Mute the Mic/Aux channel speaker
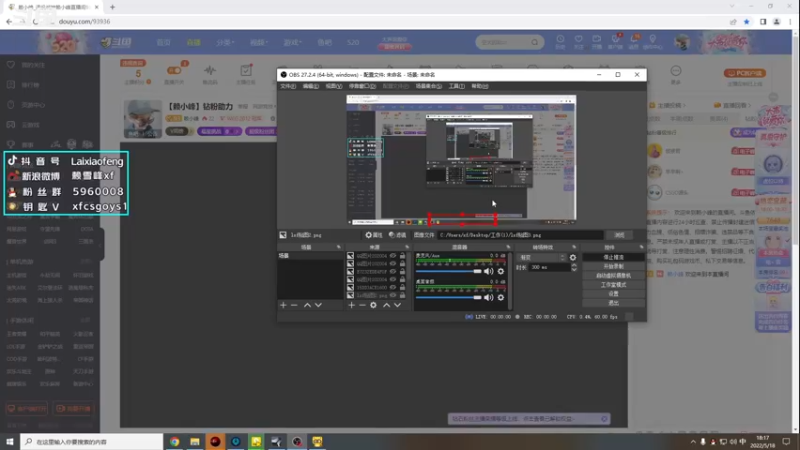This screenshot has height=450, width=800. click(488, 271)
